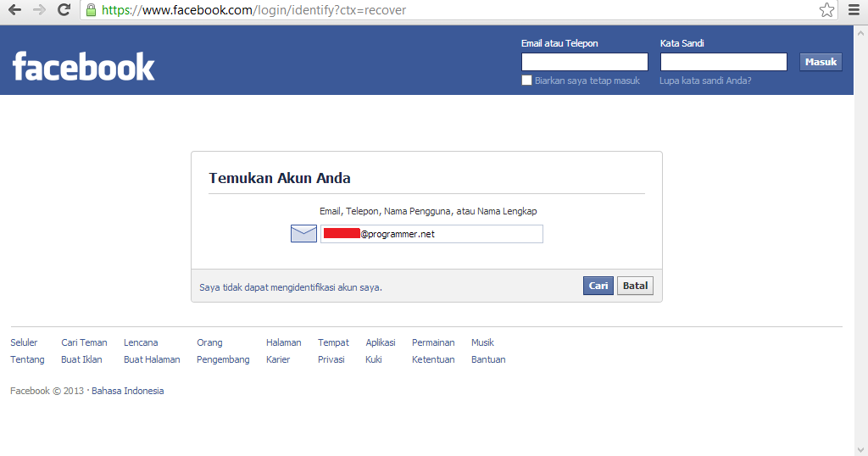868x456 pixels.
Task: Click the browser forward arrow
Action: (x=39, y=10)
